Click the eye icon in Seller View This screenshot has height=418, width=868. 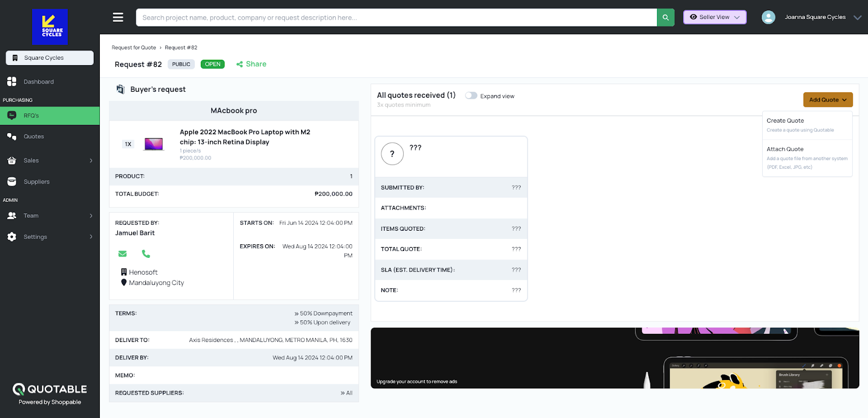tap(693, 17)
